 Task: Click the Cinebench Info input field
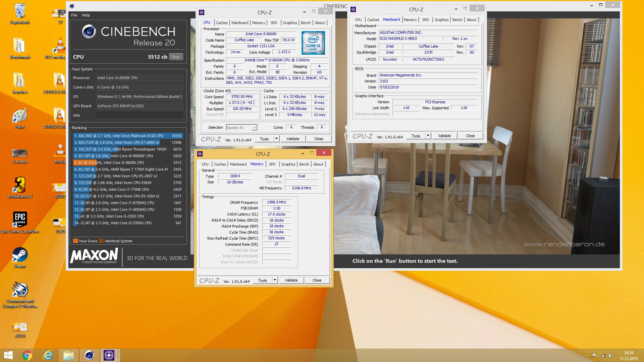[139, 115]
